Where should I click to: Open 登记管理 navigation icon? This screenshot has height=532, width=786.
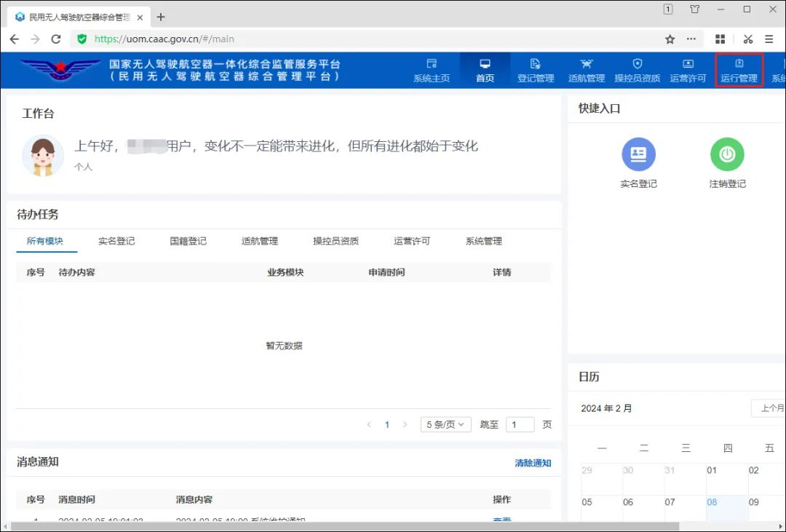pos(536,71)
